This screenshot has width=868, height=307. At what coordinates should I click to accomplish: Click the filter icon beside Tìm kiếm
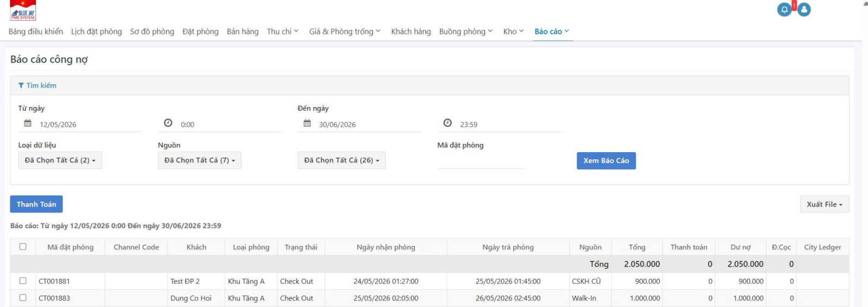click(21, 85)
